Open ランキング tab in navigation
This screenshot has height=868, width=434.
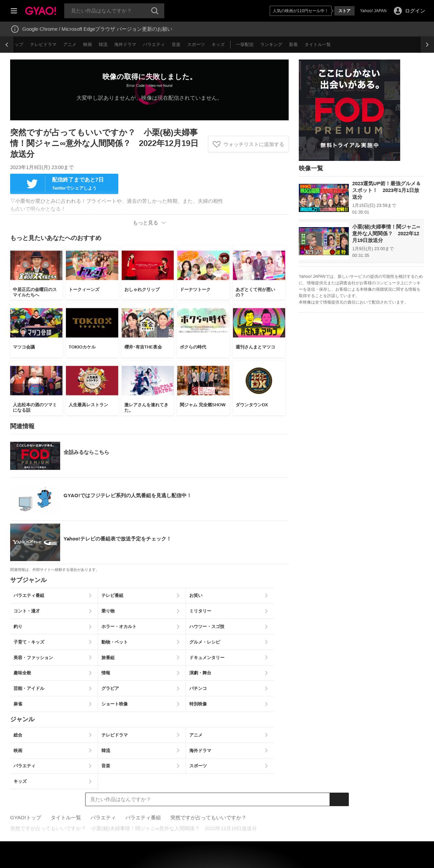click(x=271, y=45)
